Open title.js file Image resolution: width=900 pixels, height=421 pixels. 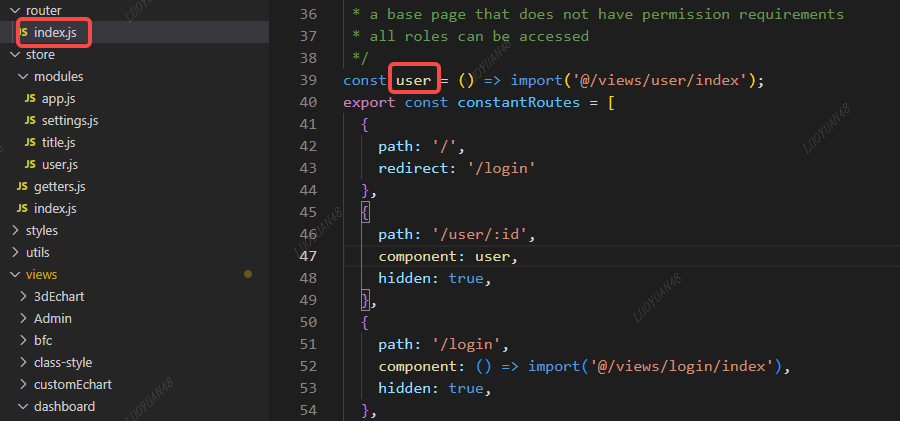[58, 142]
